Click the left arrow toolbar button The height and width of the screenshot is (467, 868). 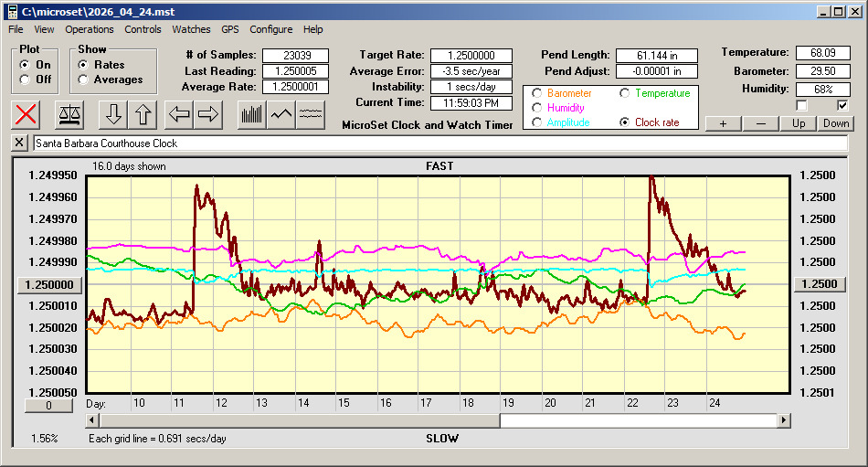(180, 114)
